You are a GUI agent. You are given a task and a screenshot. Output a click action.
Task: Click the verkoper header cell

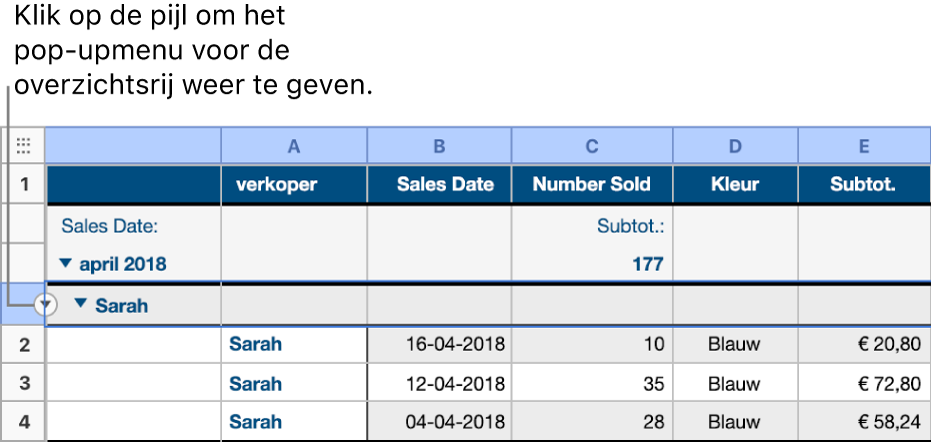[294, 184]
